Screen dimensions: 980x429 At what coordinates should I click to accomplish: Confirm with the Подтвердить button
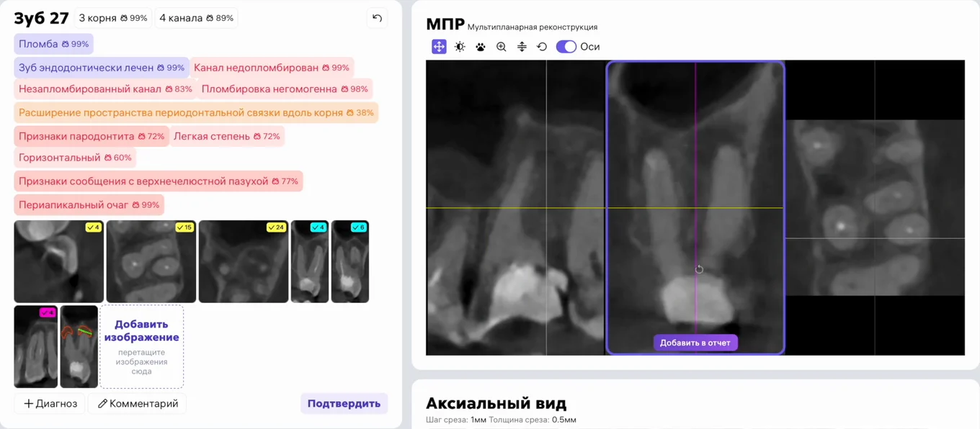(x=344, y=403)
